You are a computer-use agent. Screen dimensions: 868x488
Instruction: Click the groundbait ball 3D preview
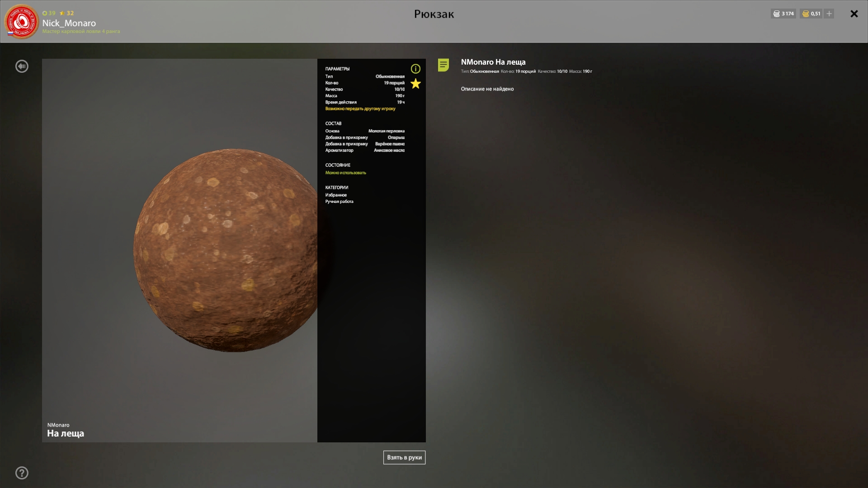pyautogui.click(x=226, y=250)
